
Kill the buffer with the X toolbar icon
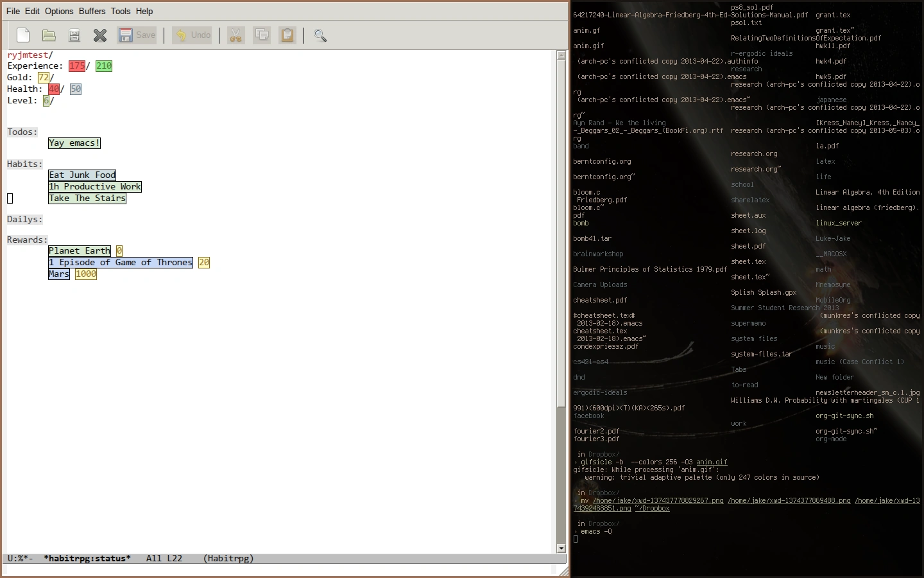[x=100, y=35]
